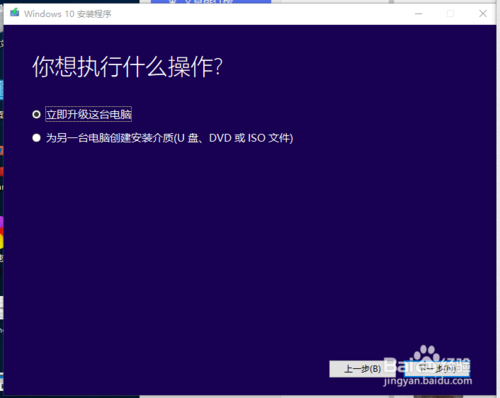Select the 为另一台电脑创建安装介质 radio option
The image size is (500, 398).
click(x=36, y=138)
